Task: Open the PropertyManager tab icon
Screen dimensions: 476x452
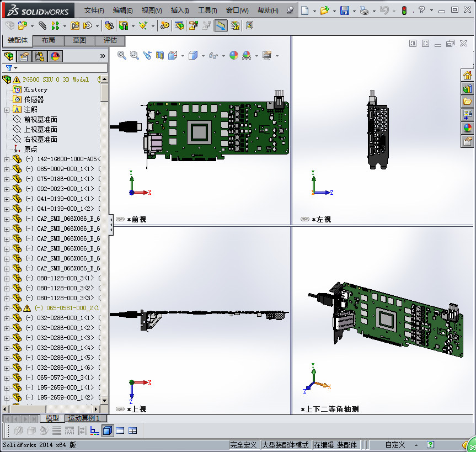Action: [x=24, y=56]
